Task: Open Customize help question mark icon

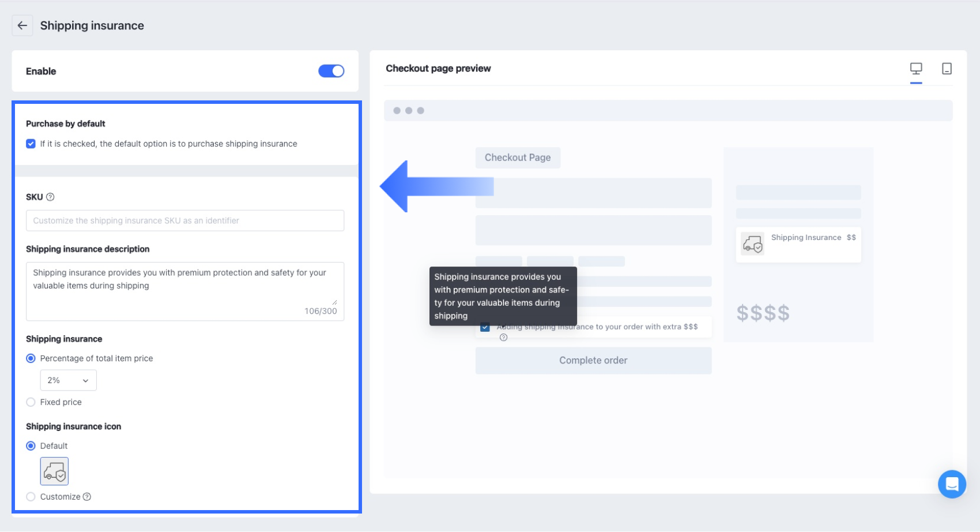Action: coord(87,497)
